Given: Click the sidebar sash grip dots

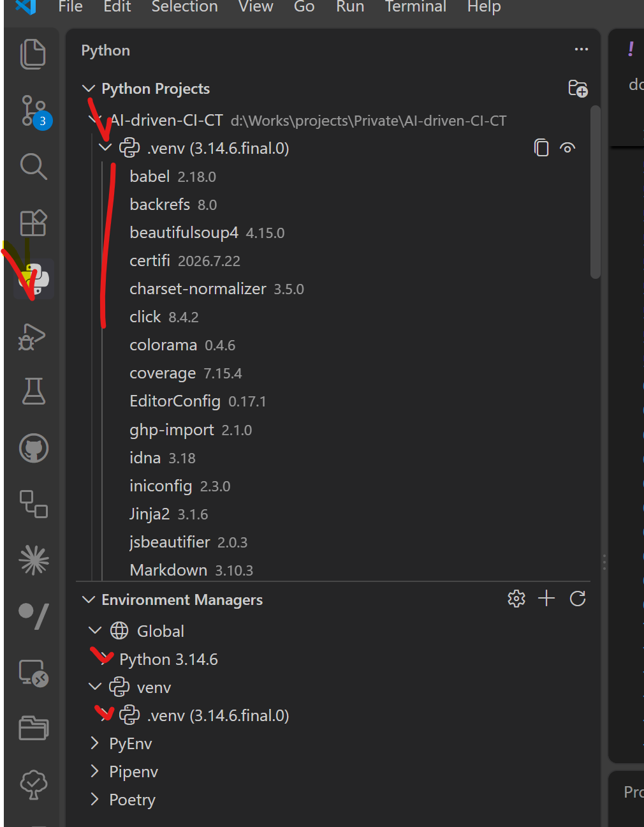Looking at the screenshot, I should coord(604,562).
